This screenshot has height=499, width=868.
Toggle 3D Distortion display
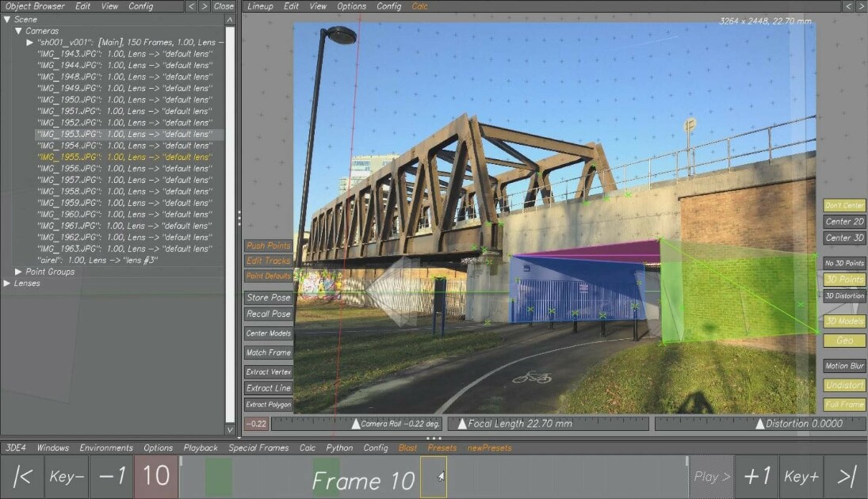(x=844, y=296)
